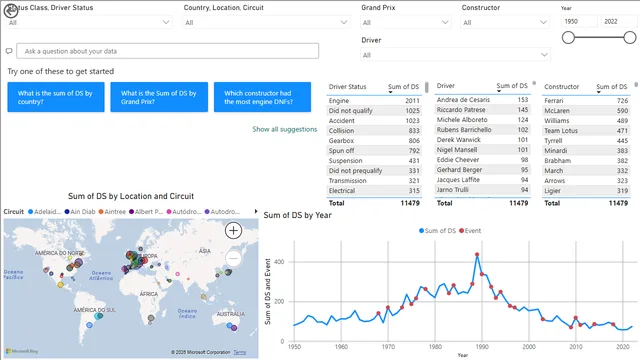The width and height of the screenshot is (640, 360).
Task: Select the Team Lotus constructor row
Action: pyautogui.click(x=586, y=131)
